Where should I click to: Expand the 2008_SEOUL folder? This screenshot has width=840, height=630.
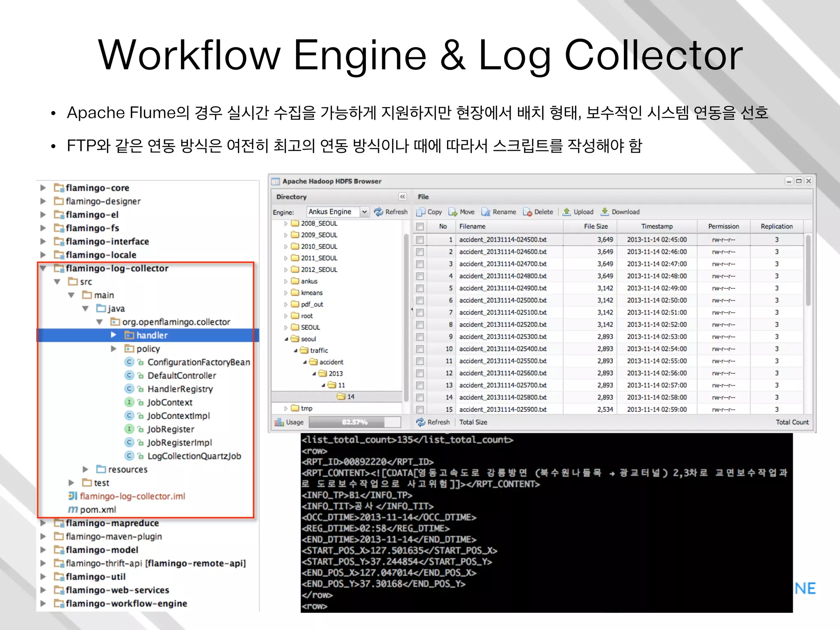[x=286, y=224]
